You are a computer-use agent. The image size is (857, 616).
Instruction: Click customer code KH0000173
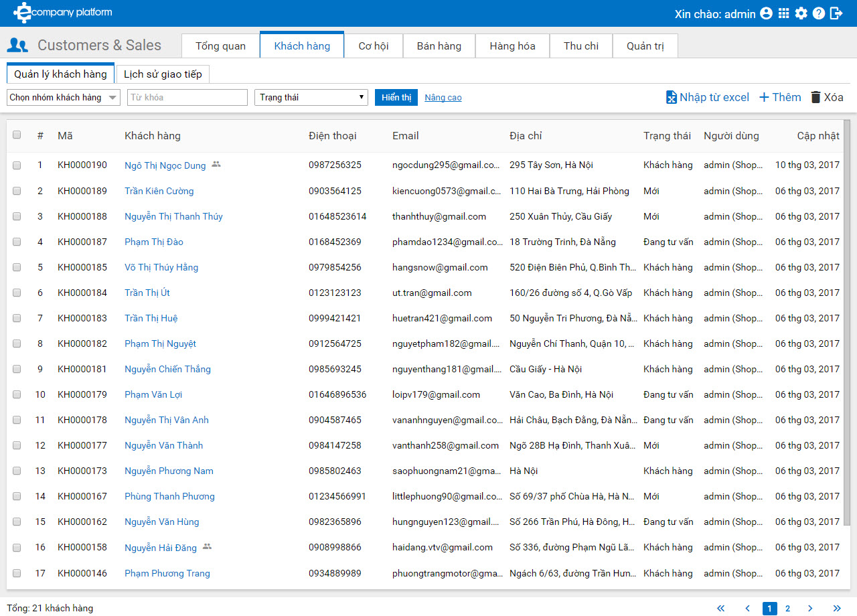82,471
